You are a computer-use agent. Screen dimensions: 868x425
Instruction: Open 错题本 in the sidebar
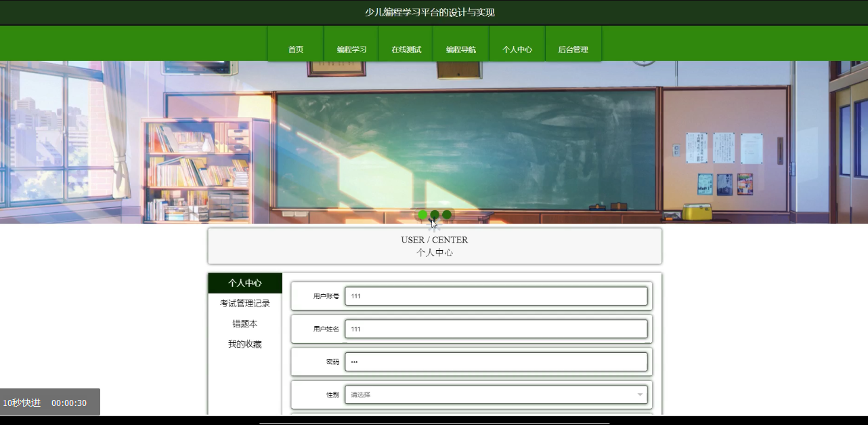(245, 324)
